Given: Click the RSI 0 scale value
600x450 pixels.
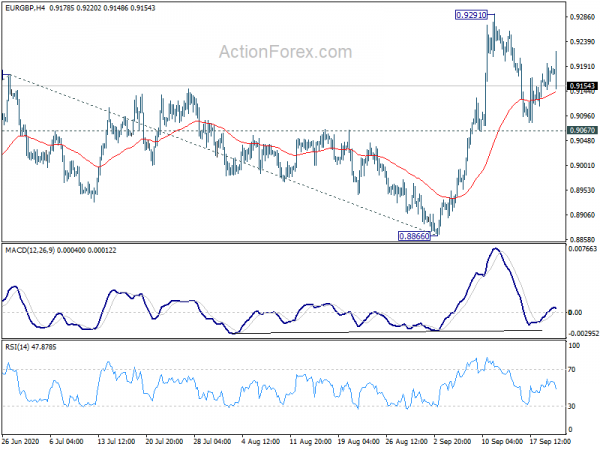Looking at the screenshot, I should [x=570, y=430].
